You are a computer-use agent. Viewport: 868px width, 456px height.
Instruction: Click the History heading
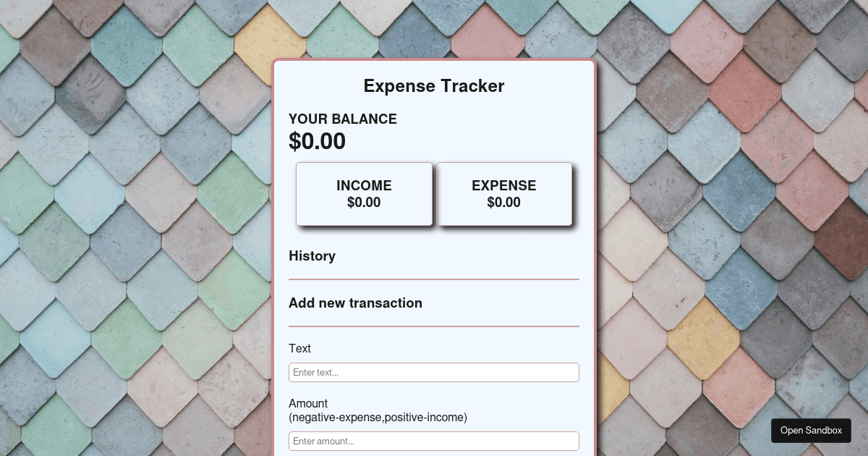(x=312, y=256)
